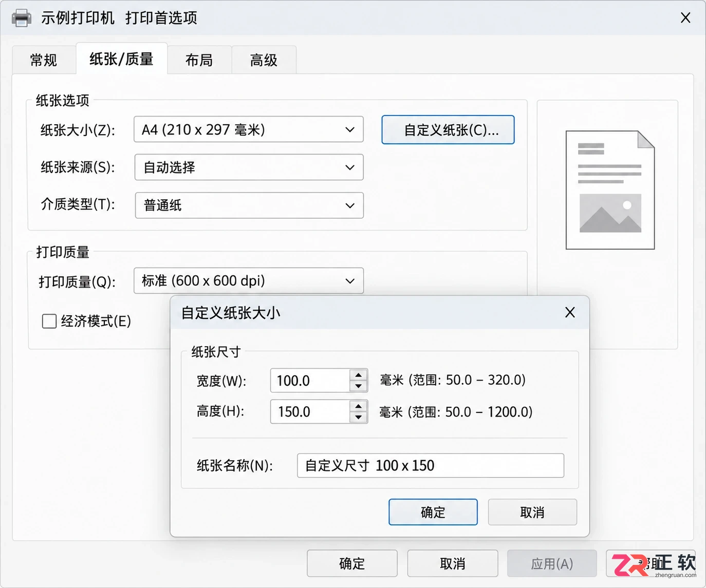Open the 布局 tab

199,60
